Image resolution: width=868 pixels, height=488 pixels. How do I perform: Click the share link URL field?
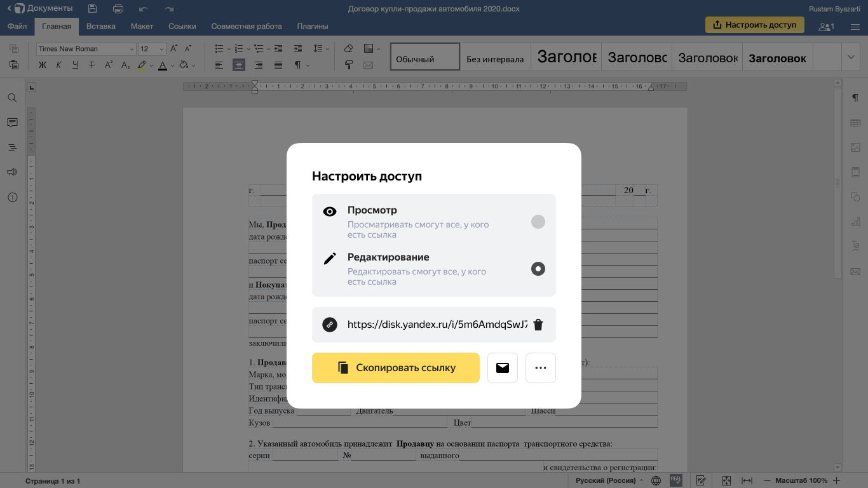tap(437, 325)
